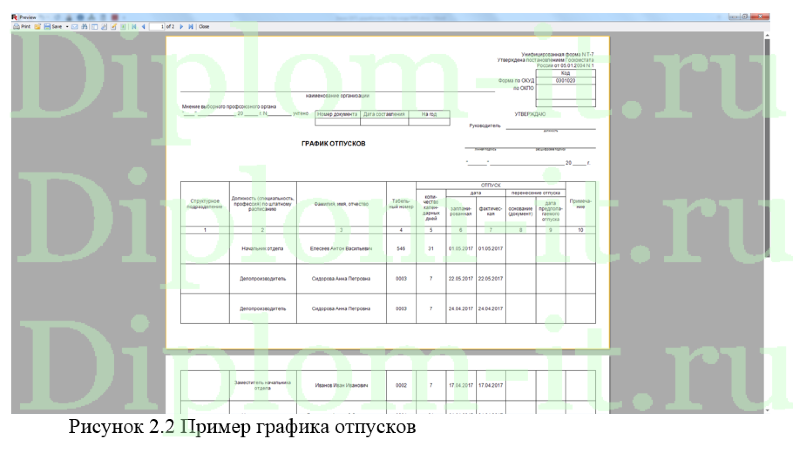Image resolution: width=793 pixels, height=460 pixels.
Task: Open Find via the binoculars icon
Action: point(84,26)
